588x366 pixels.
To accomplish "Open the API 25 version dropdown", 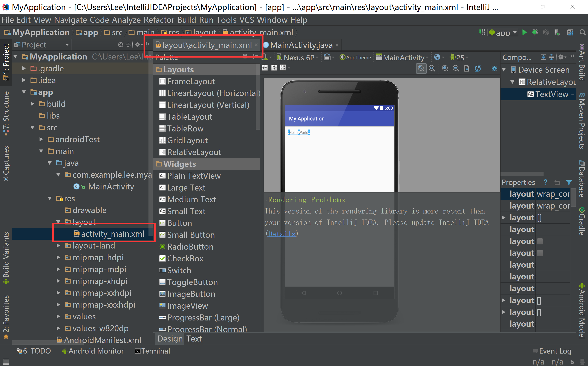I will (459, 58).
